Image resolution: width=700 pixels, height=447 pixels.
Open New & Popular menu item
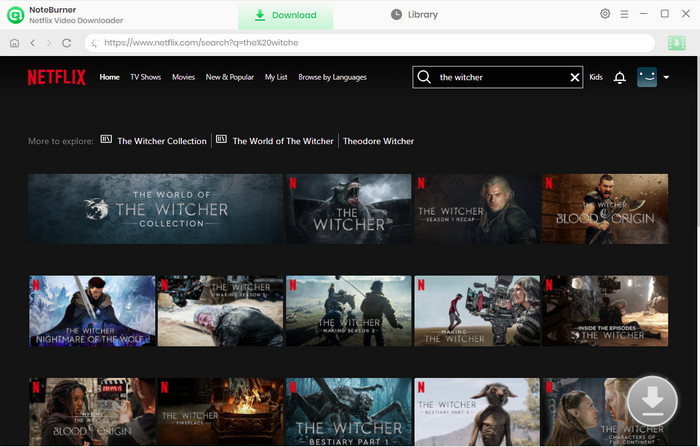(x=229, y=77)
